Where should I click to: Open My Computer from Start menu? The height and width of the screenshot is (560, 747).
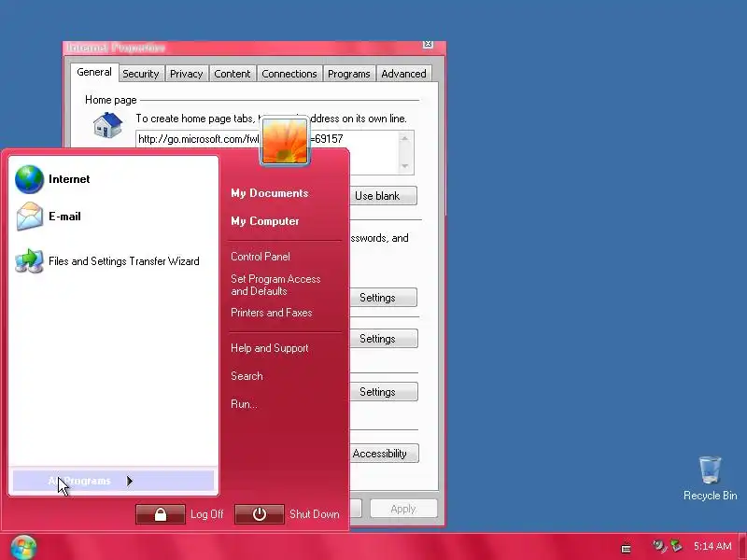(x=265, y=221)
